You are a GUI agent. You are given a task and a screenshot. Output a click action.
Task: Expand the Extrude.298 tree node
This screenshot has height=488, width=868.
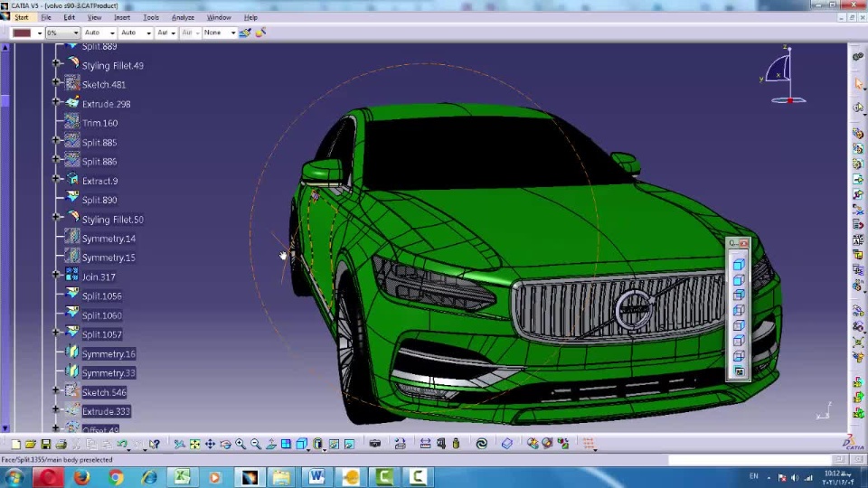(x=56, y=102)
